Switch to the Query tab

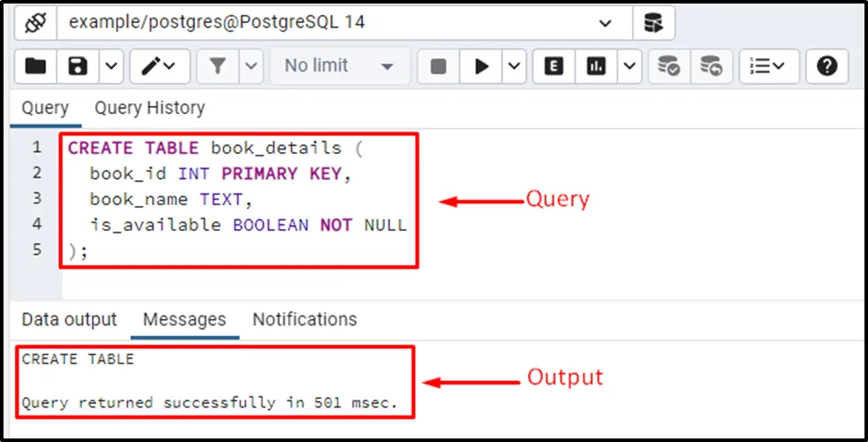45,108
